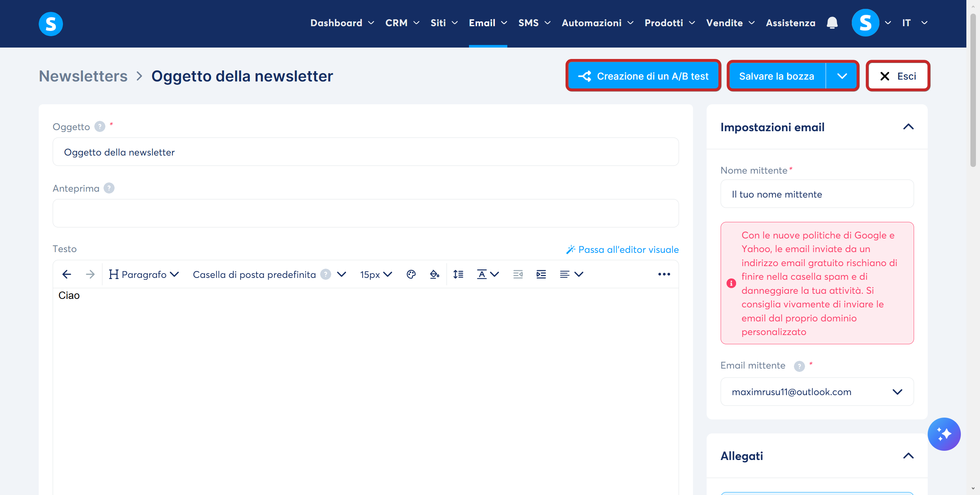
Task: Collapse the Impostazioni email section
Action: click(908, 127)
